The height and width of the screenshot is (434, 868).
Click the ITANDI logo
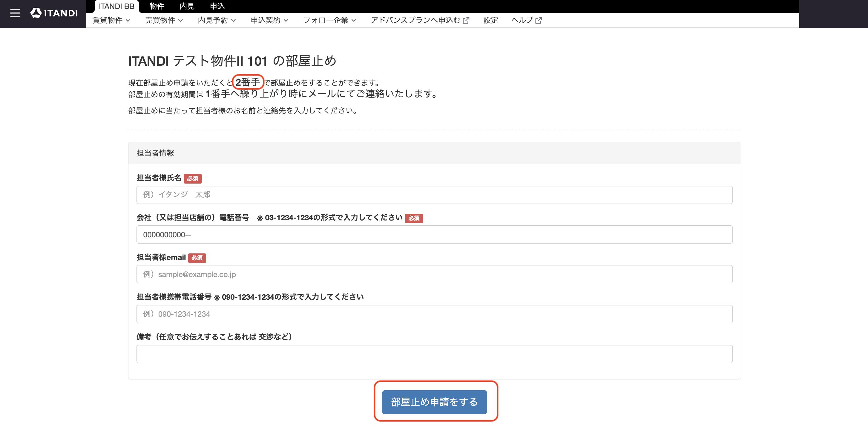54,13
